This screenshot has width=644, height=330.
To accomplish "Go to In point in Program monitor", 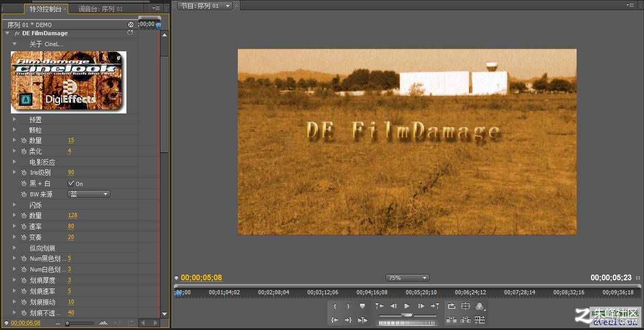I will (335, 320).
